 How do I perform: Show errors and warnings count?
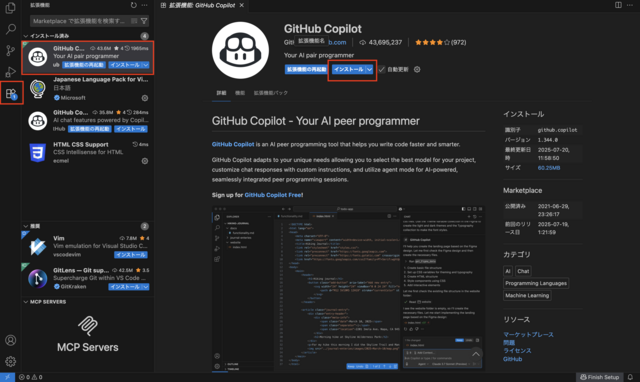(31, 377)
